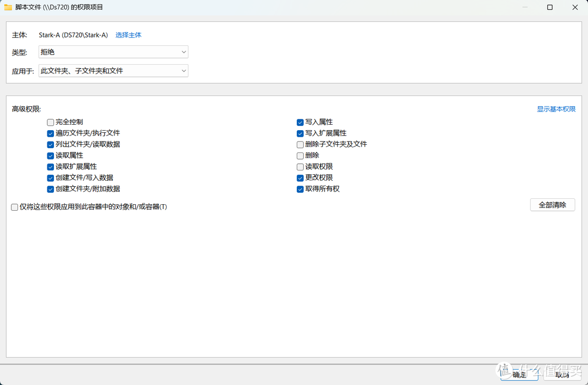The width and height of the screenshot is (588, 385).
Task: Uncheck 创建文件/写入数据 permission
Action: 51,178
